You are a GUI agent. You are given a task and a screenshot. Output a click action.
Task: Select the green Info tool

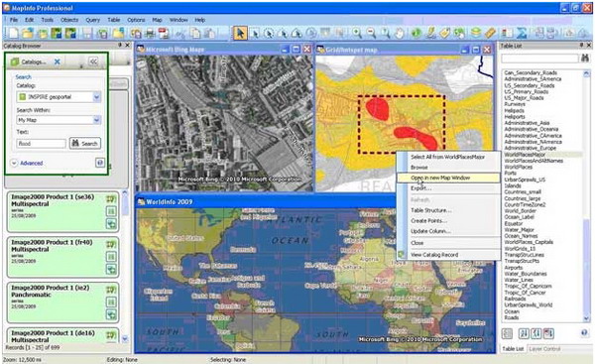tap(416, 34)
